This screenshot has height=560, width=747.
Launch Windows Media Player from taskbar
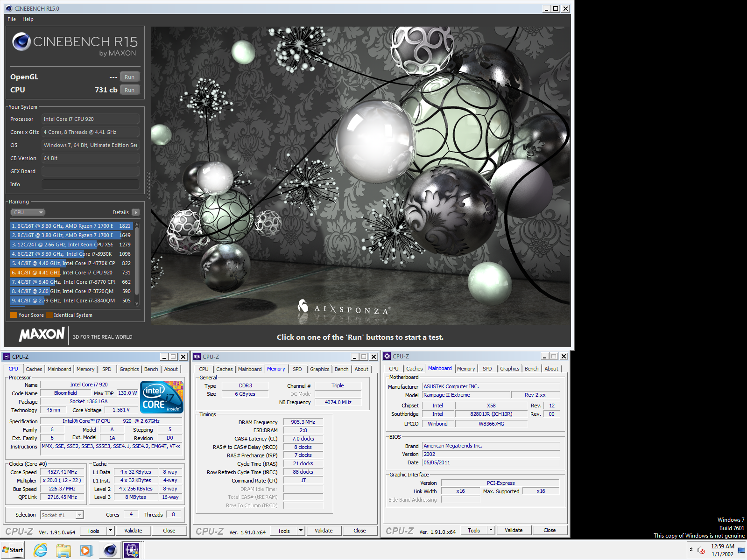point(86,550)
